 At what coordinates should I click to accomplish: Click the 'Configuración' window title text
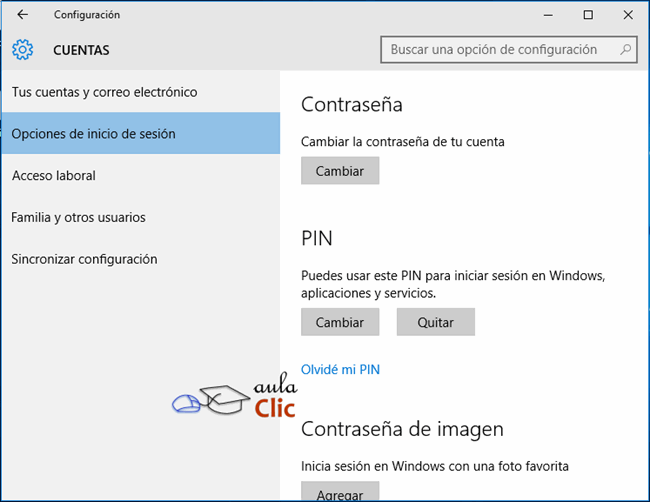coord(87,15)
